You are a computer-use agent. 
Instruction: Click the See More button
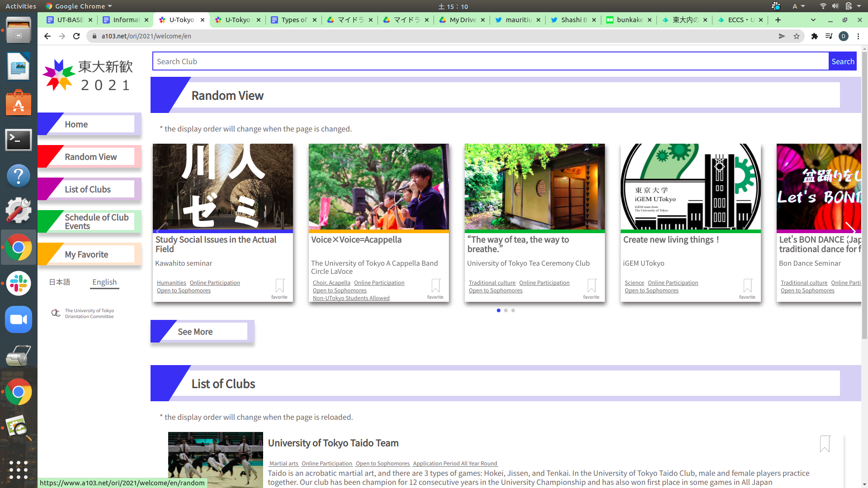point(202,332)
